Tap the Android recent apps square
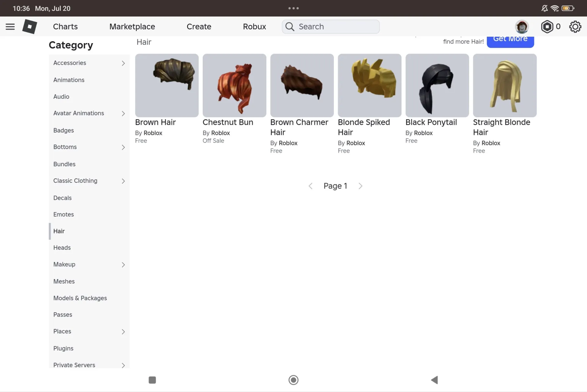Screen dimensions: 587x392 tap(152, 380)
